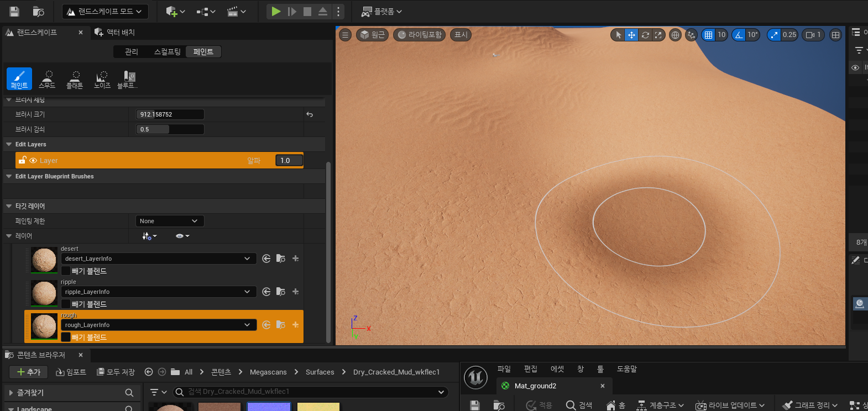The image size is (868, 411).
Task: Open the Painting Restriction None dropdown
Action: 170,221
